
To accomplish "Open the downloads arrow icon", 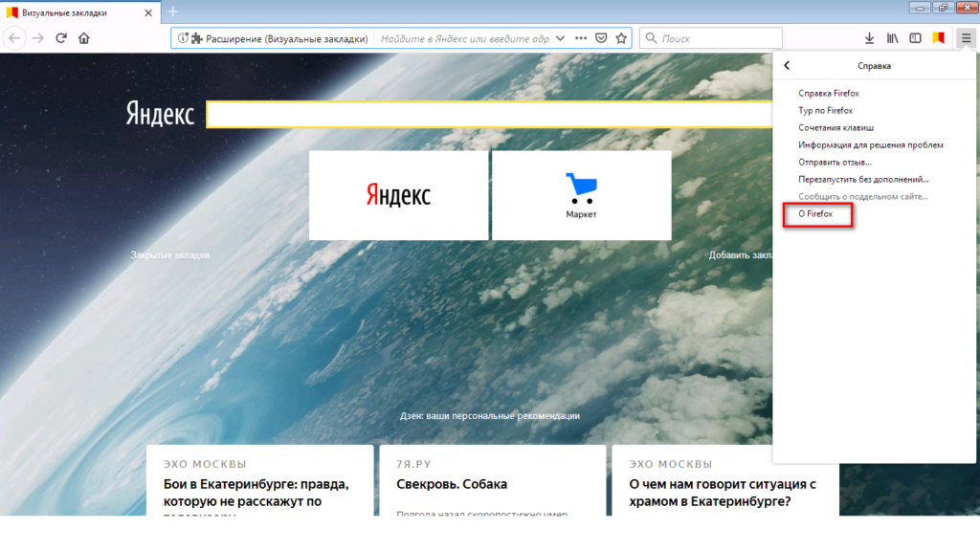I will point(869,38).
